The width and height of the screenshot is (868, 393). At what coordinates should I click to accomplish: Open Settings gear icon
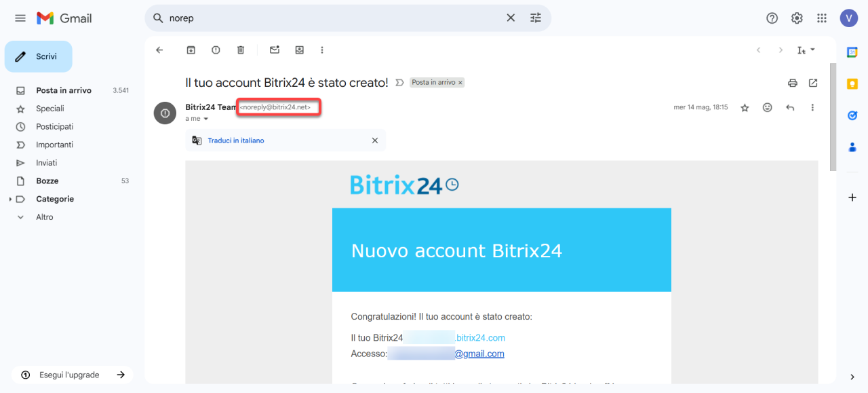coord(797,18)
